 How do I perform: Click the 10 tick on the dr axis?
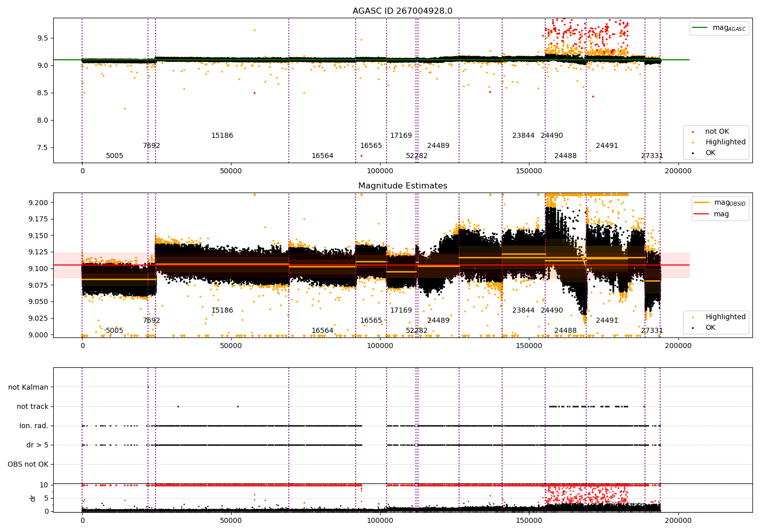44,485
